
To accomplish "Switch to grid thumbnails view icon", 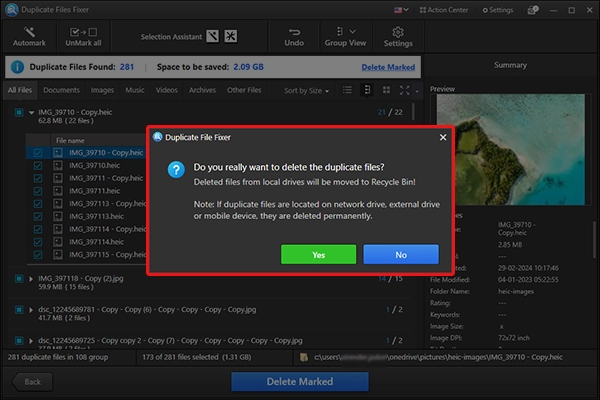I will pyautogui.click(x=386, y=90).
